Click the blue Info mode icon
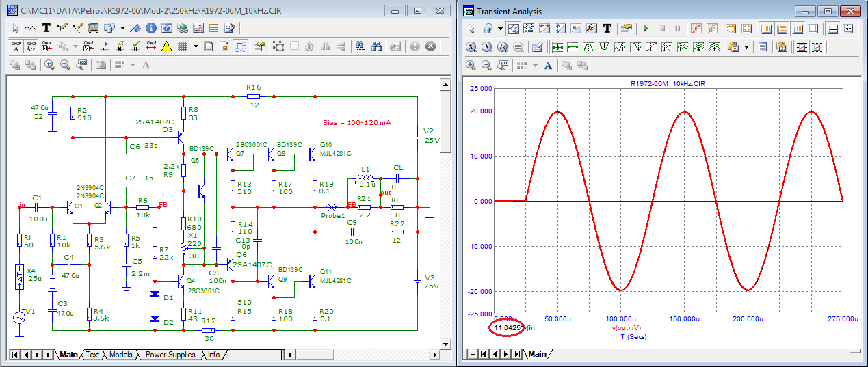Viewport: 868px width, 367px height. [150, 28]
